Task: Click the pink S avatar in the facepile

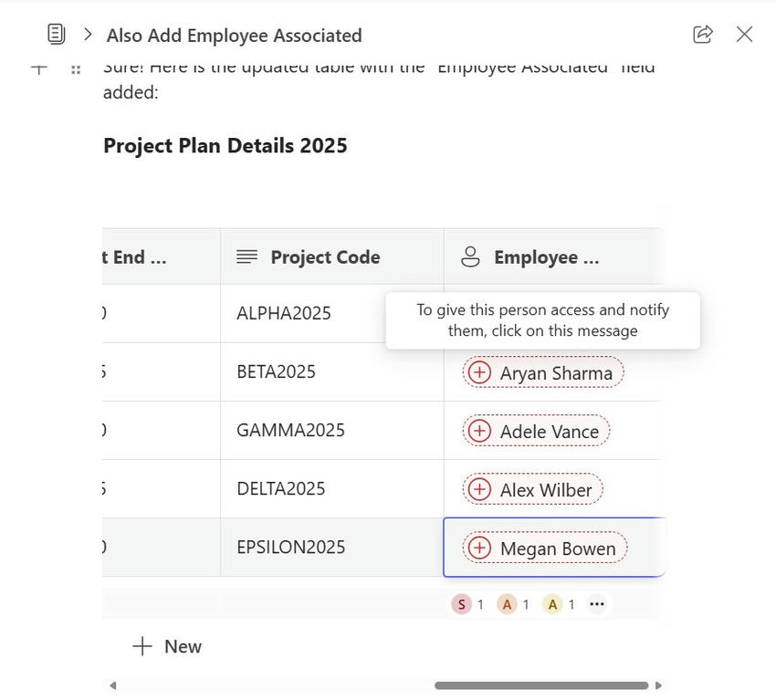Action: coord(461,603)
